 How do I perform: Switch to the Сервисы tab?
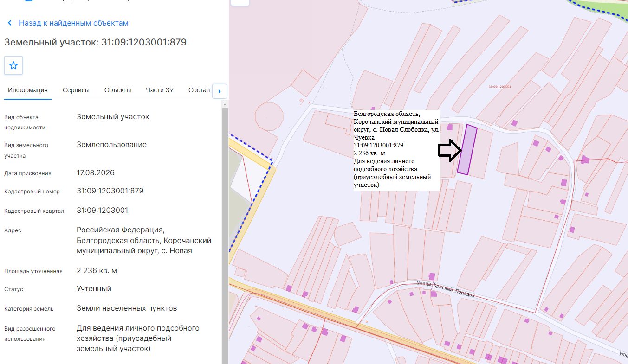[x=76, y=90]
